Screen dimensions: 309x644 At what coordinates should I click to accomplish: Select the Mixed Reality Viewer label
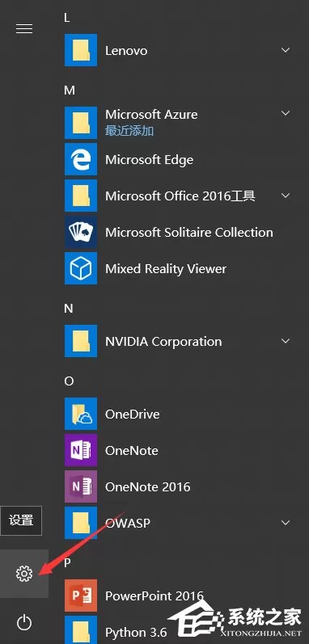coord(166,269)
